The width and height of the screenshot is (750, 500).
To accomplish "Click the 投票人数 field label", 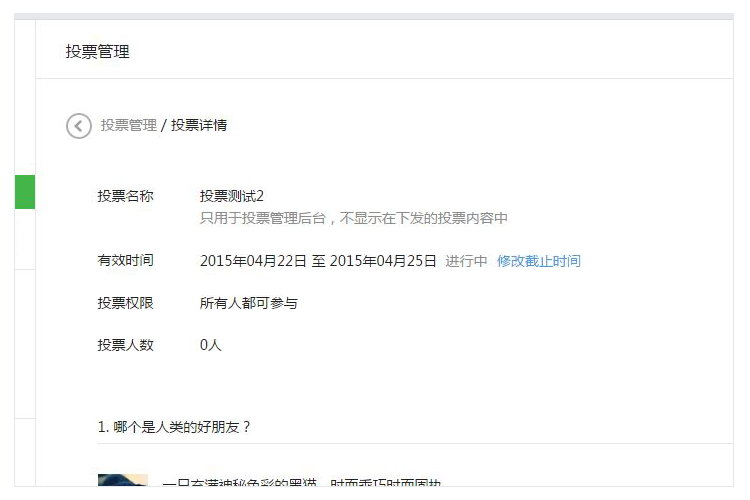I will [125, 345].
